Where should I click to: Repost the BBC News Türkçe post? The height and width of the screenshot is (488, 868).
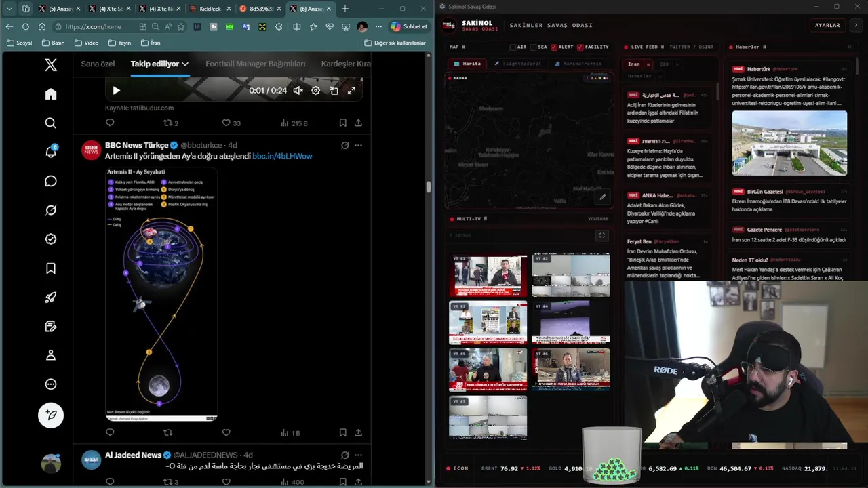168,432
